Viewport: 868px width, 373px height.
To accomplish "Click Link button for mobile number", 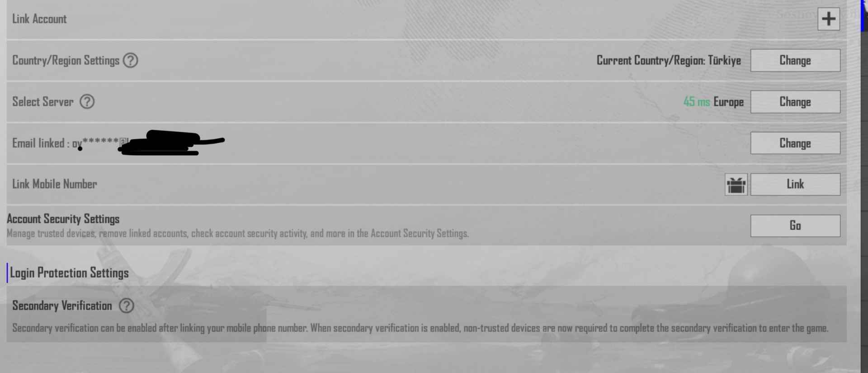I will coord(795,184).
